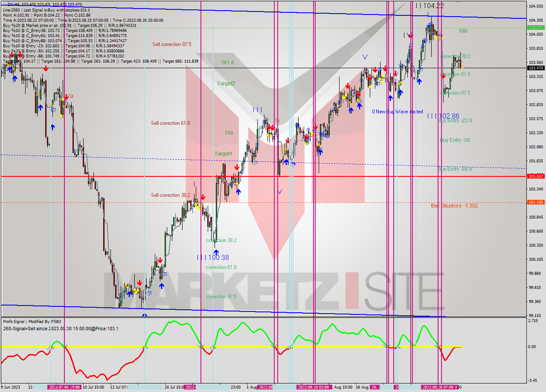
Task: Select the 'Sell correction 61.8' label
Action: (171, 123)
